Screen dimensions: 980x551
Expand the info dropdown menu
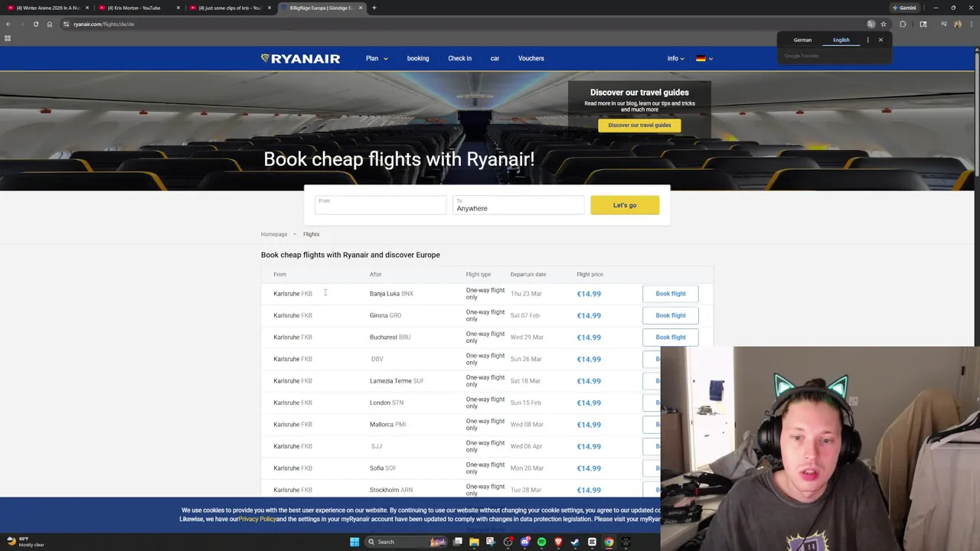[675, 58]
